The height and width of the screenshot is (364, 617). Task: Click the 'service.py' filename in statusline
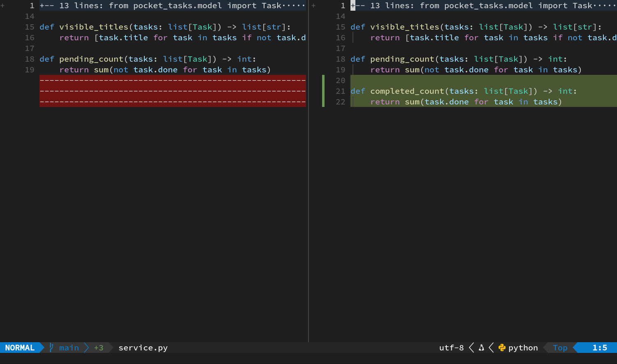coord(143,348)
